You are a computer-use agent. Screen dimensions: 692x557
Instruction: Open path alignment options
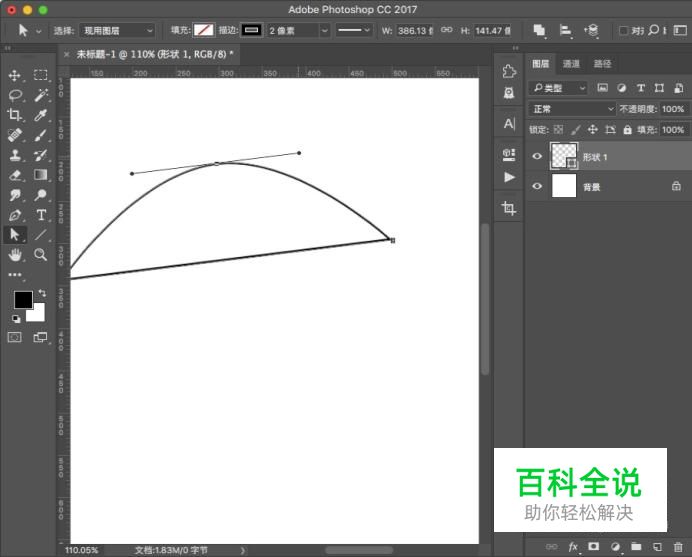click(x=565, y=30)
